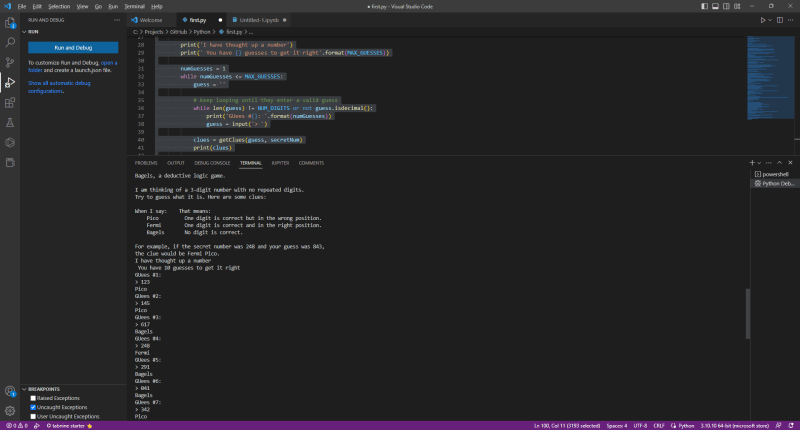
Task: Click unsaved dot on first.py tab
Action: [x=220, y=20]
